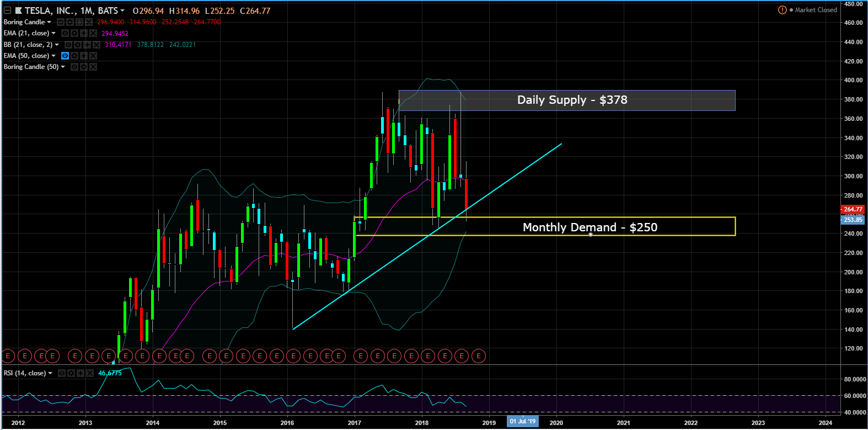Remove the RSI (14, close) indicator

(x=90, y=373)
